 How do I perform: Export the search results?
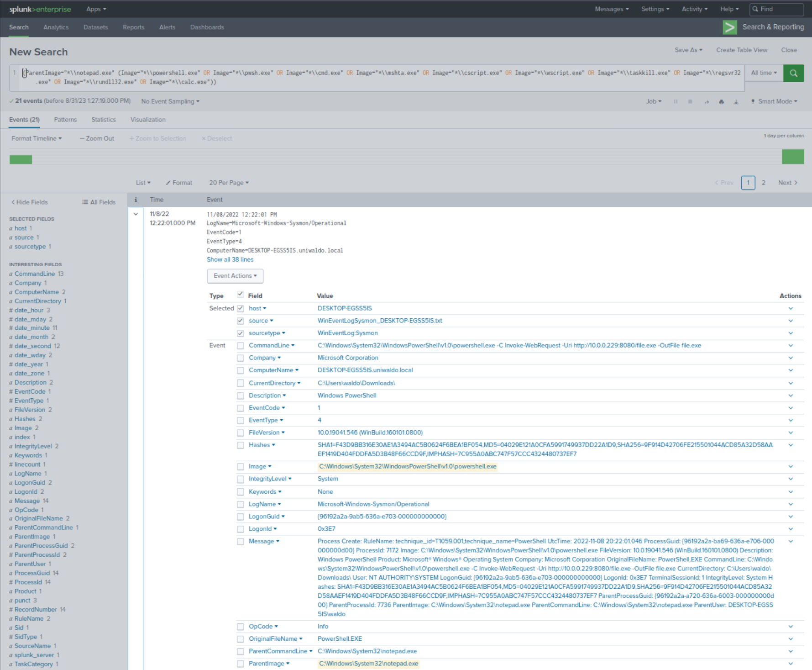[x=736, y=101]
